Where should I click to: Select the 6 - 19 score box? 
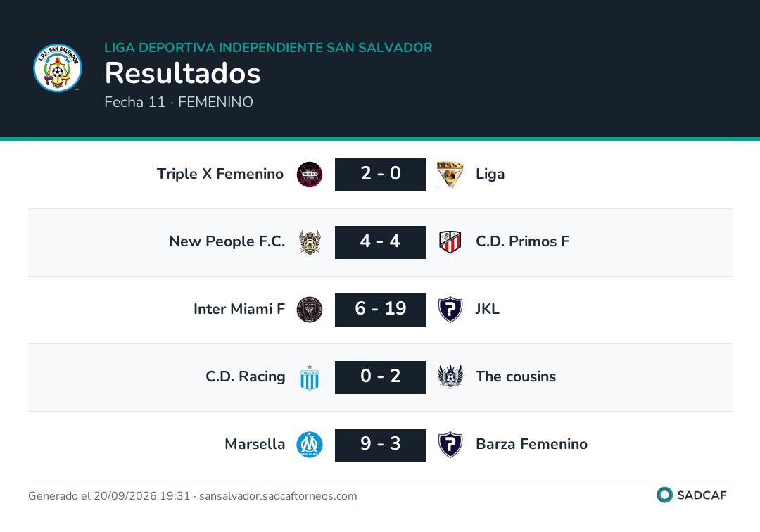tap(381, 310)
